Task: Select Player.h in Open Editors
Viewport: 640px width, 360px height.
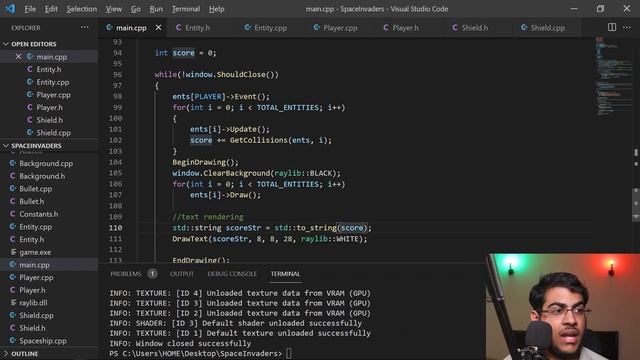Action: pyautogui.click(x=49, y=107)
